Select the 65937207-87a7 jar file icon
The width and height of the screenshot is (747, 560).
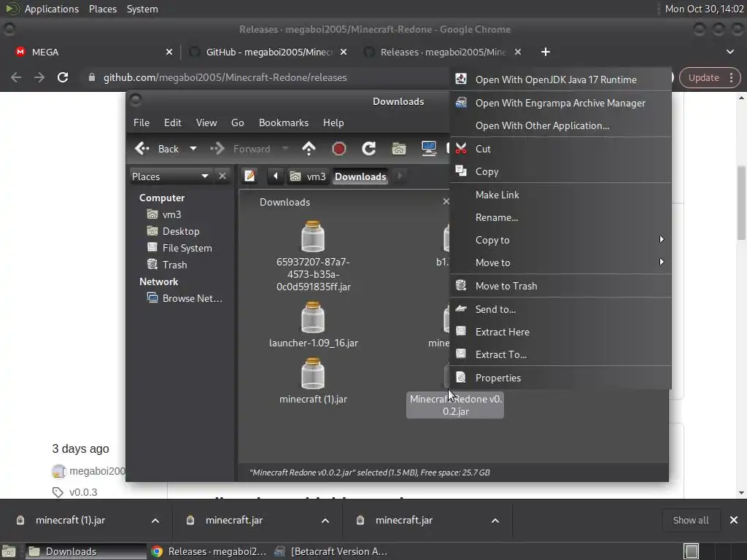313,236
